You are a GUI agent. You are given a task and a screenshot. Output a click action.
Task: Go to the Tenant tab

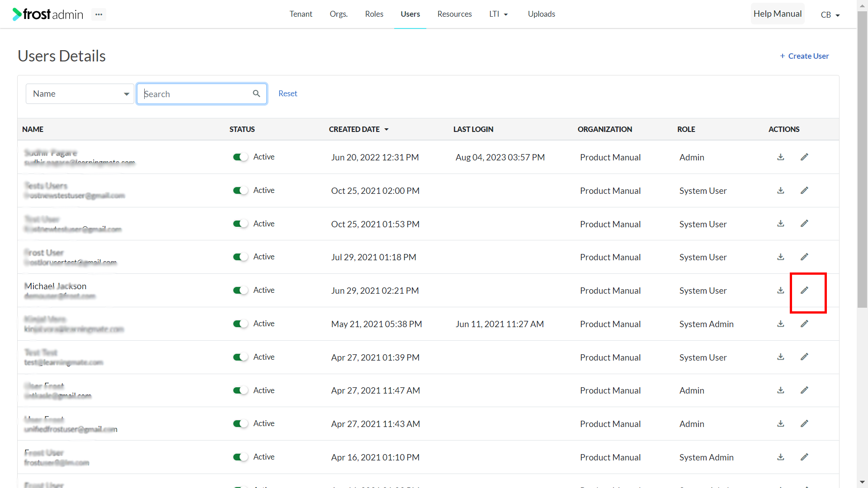[301, 14]
